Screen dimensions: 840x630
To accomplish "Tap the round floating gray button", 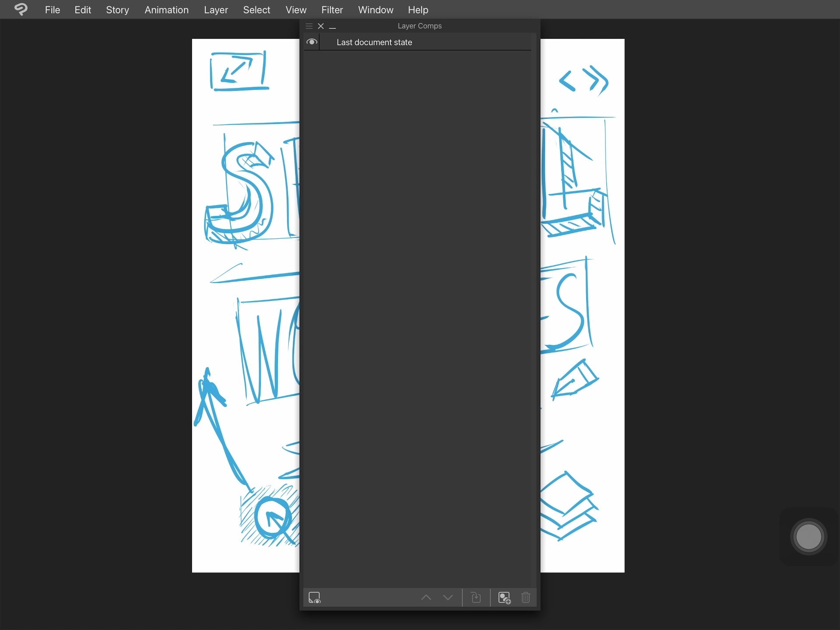I will coord(808,537).
